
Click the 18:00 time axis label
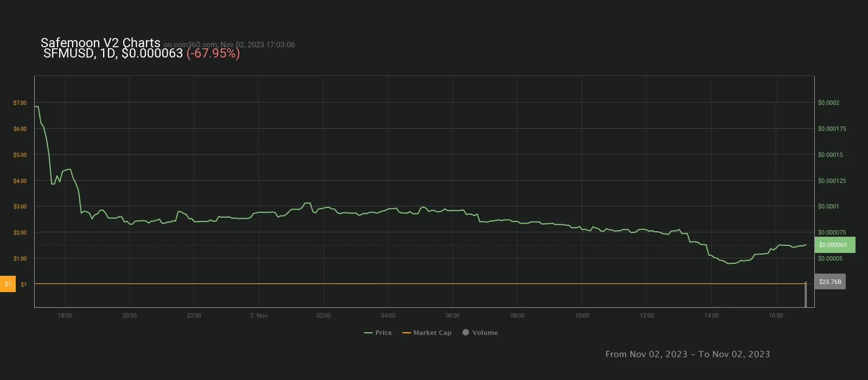tap(65, 315)
